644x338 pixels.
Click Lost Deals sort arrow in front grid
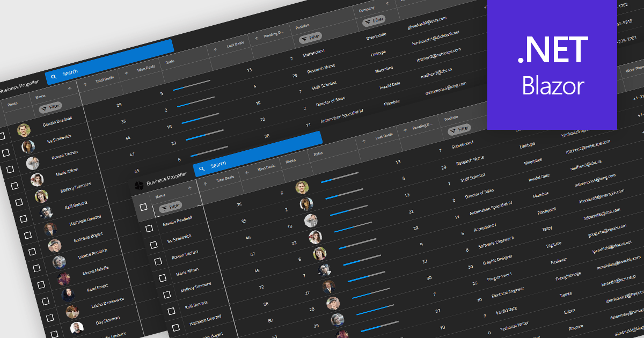[364, 142]
